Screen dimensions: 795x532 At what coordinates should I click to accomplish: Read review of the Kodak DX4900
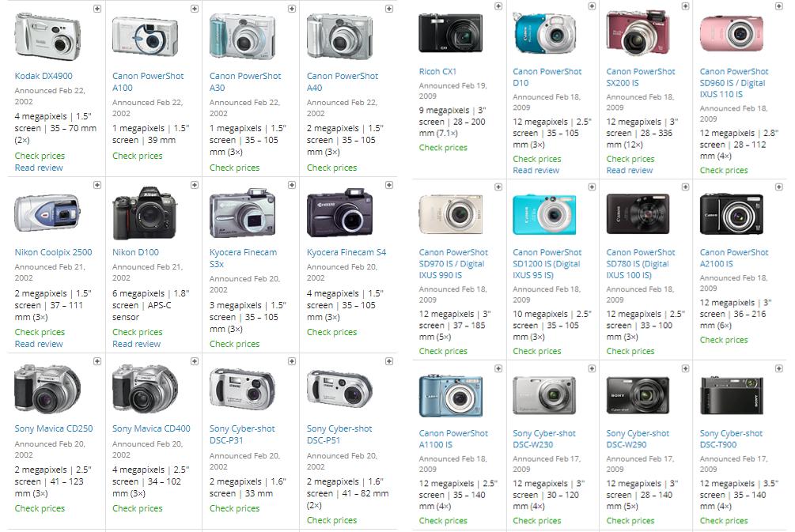tap(39, 168)
